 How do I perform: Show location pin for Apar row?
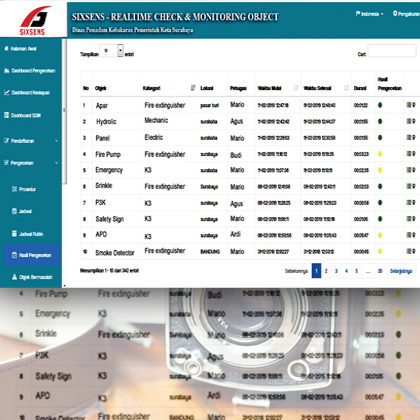coord(414,105)
